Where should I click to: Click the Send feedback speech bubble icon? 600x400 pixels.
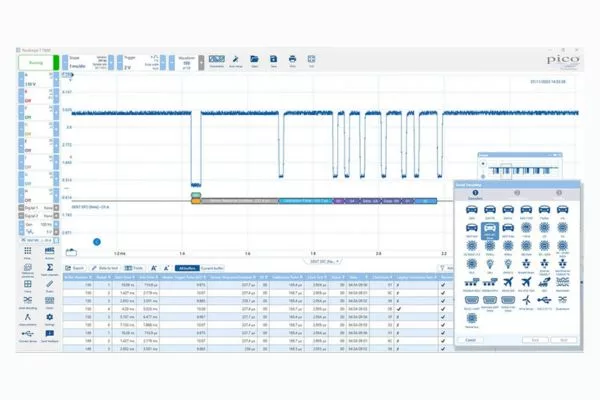pos(50,335)
